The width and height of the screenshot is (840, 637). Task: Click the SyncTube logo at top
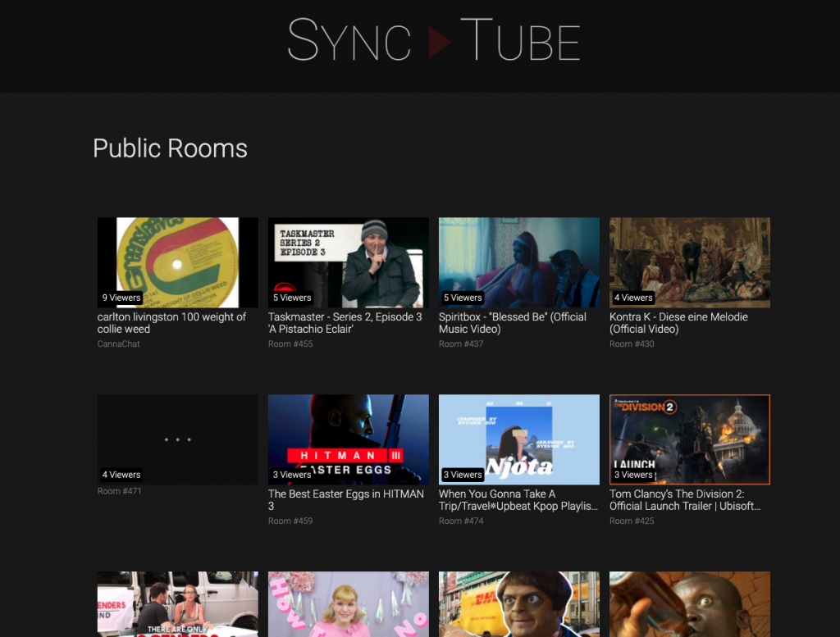tap(434, 40)
